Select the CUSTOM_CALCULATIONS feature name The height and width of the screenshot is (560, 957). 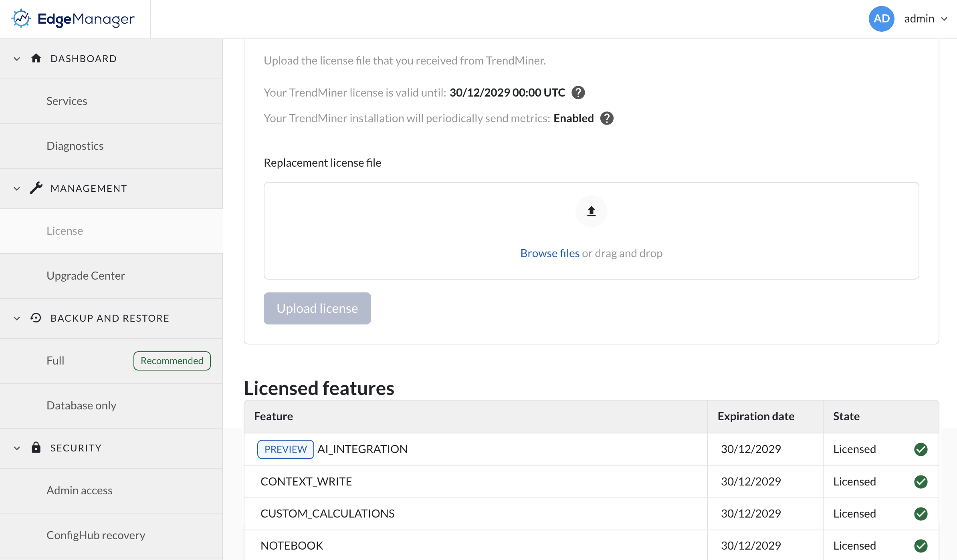pos(327,514)
